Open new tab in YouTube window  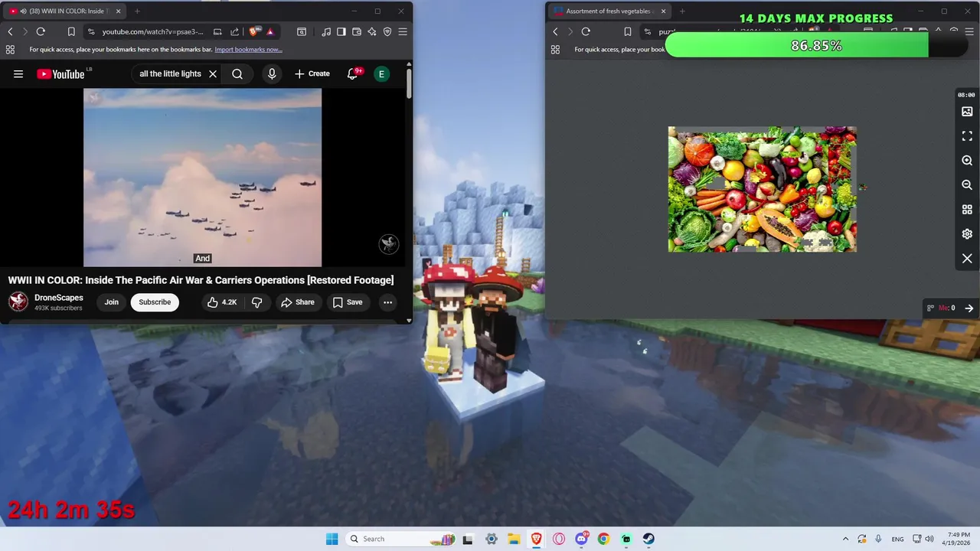137,11
